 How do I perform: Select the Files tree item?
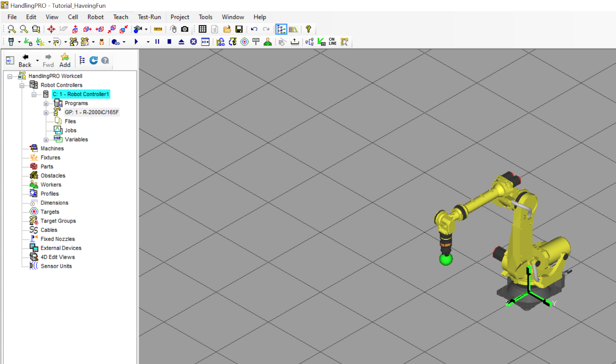tap(70, 121)
